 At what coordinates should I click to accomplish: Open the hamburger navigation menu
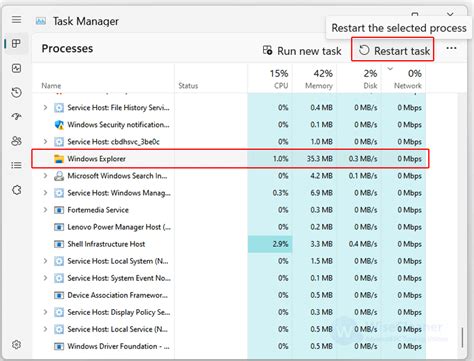(16, 20)
